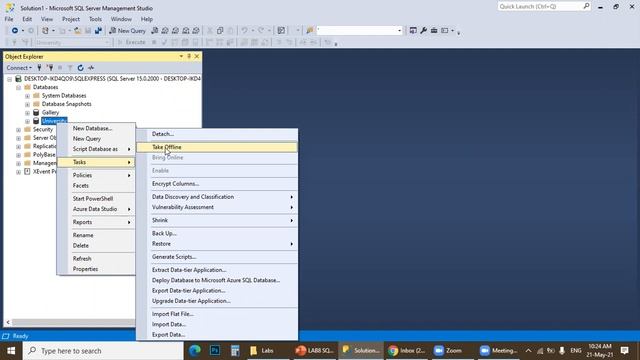Choose Detach... from Tasks submenu
Screen dimensions: 640x360
[217, 134]
